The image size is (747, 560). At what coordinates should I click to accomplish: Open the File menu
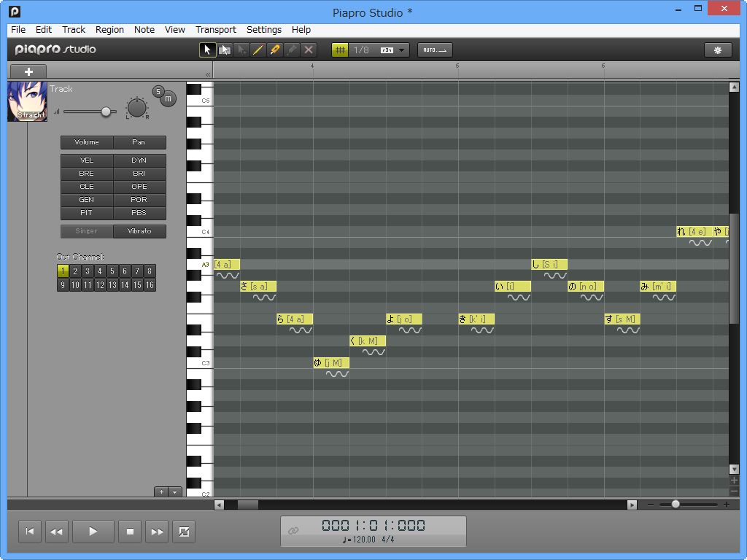[x=18, y=29]
